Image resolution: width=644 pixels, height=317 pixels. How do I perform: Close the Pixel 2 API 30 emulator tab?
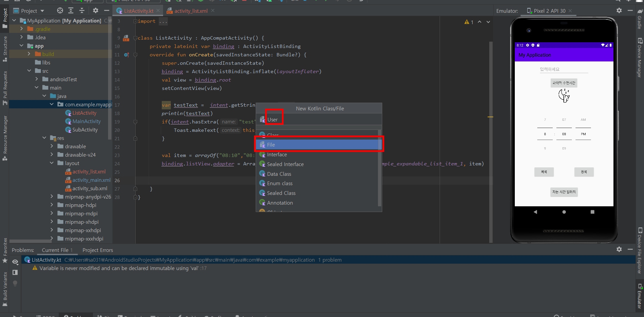click(x=570, y=11)
